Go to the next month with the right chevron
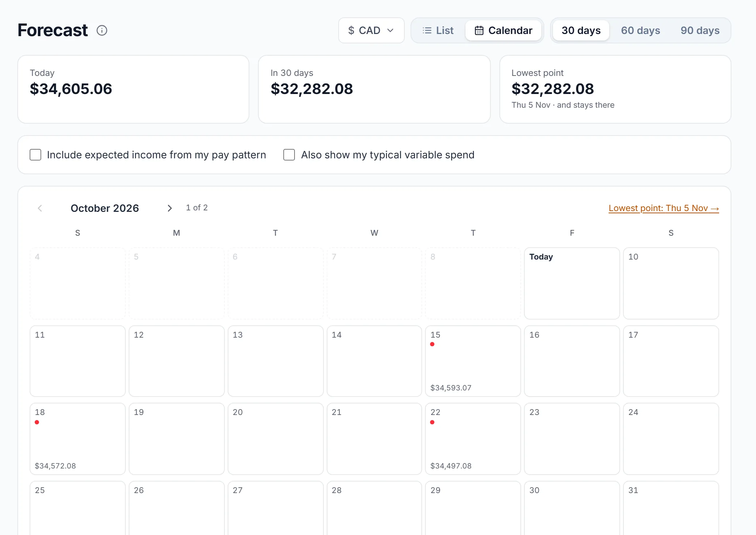756x535 pixels. click(x=169, y=208)
